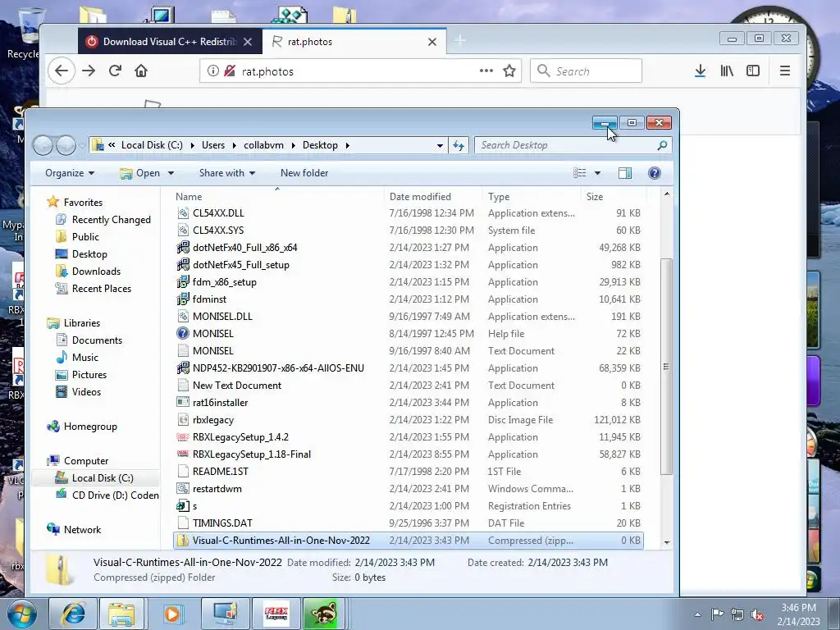The image size is (840, 630).
Task: Click Users in the breadcrumb path
Action: click(x=213, y=145)
